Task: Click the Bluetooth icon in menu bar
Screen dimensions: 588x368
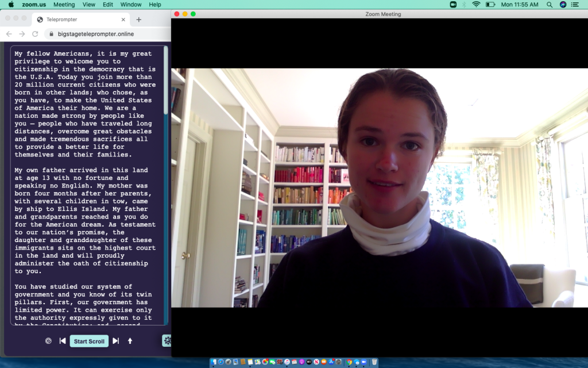Action: (x=464, y=5)
